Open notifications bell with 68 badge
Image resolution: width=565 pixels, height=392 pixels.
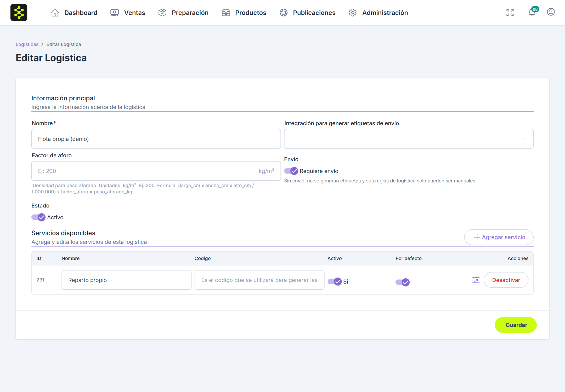click(533, 12)
